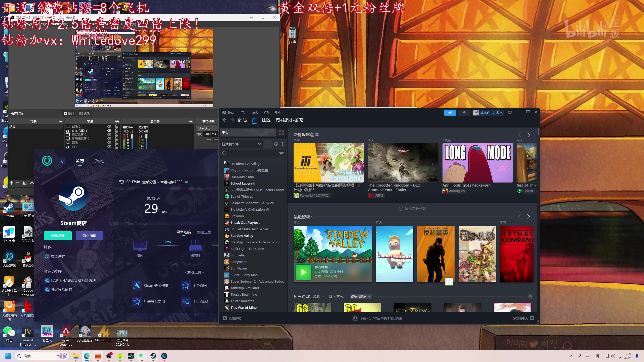Click the recent activity clock filter icon
This screenshot has width=644, height=362.
[276, 144]
